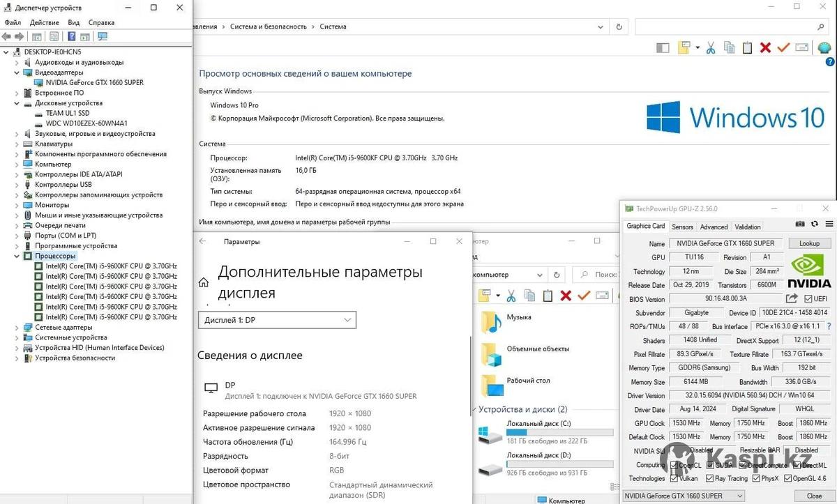The image size is (837, 504).
Task: Click the home icon in Settings window
Action: [204, 282]
